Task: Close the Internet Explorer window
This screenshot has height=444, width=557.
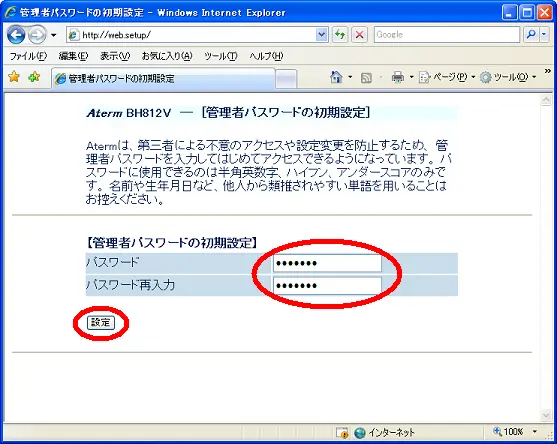Action: [545, 13]
